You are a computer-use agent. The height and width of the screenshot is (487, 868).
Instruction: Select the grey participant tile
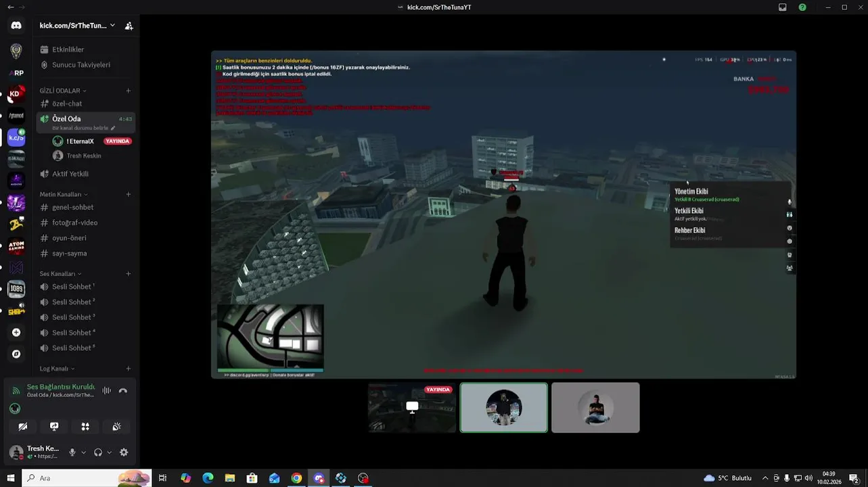pyautogui.click(x=595, y=407)
